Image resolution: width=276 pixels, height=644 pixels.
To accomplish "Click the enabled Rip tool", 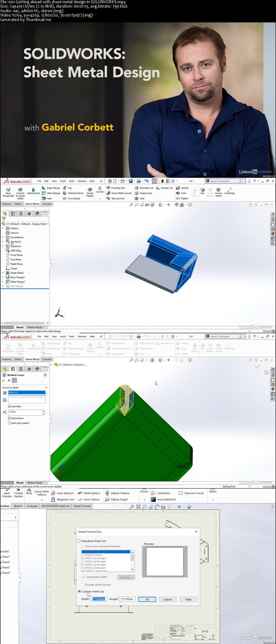I will (x=203, y=191).
